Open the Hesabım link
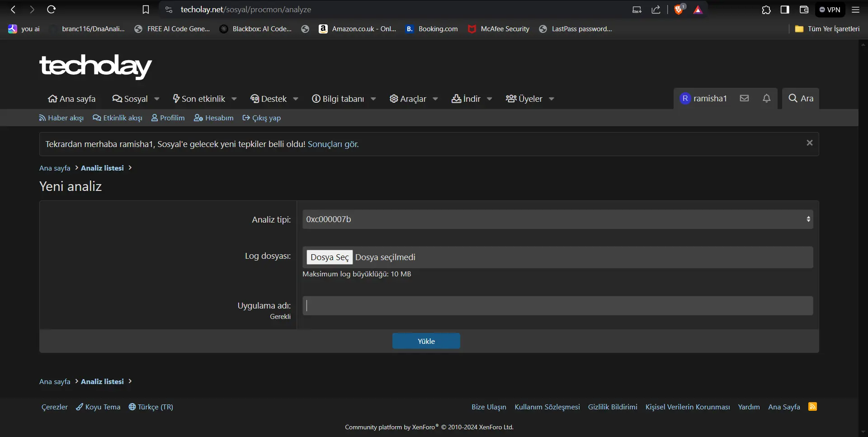 click(x=214, y=118)
